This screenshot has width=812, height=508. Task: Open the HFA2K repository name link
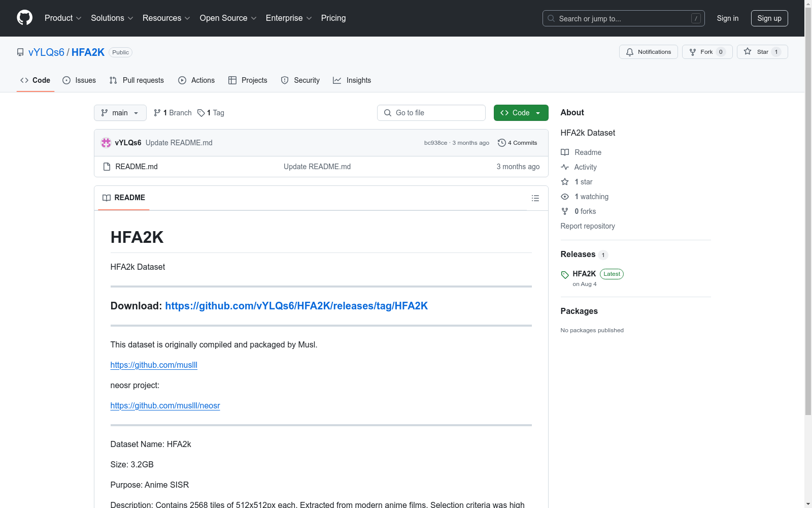pyautogui.click(x=88, y=52)
